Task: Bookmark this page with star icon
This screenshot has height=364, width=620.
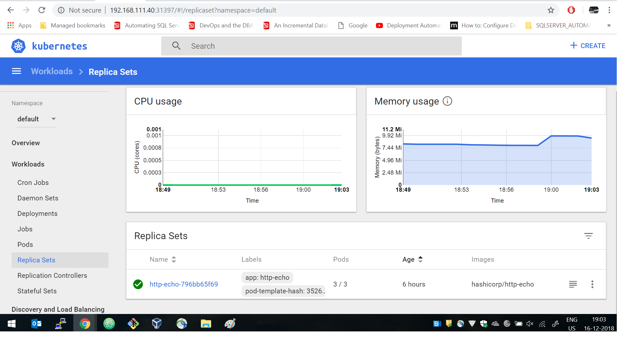Action: (x=551, y=10)
